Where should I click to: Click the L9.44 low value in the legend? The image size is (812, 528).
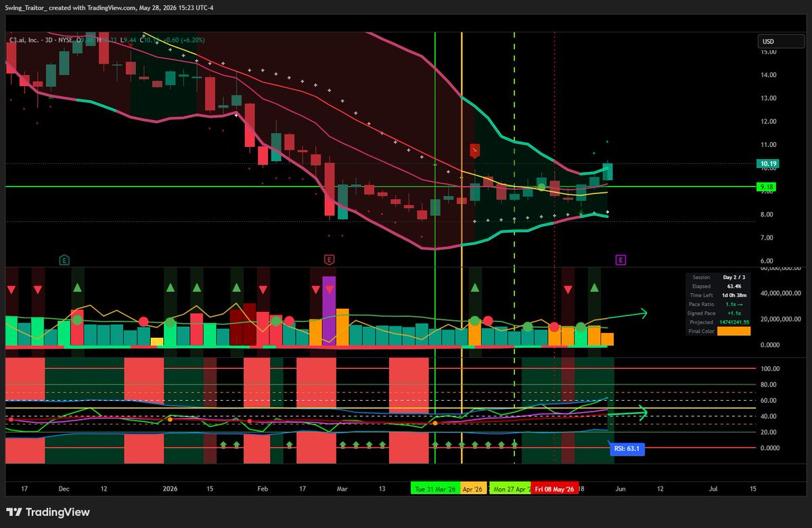[127, 41]
